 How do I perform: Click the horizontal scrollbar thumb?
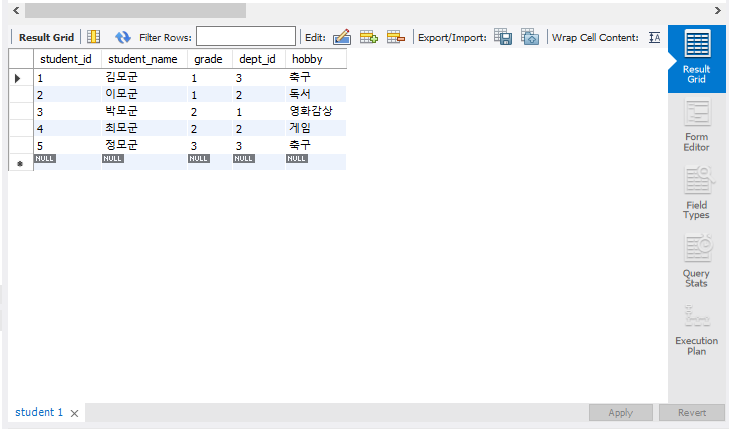click(x=135, y=10)
